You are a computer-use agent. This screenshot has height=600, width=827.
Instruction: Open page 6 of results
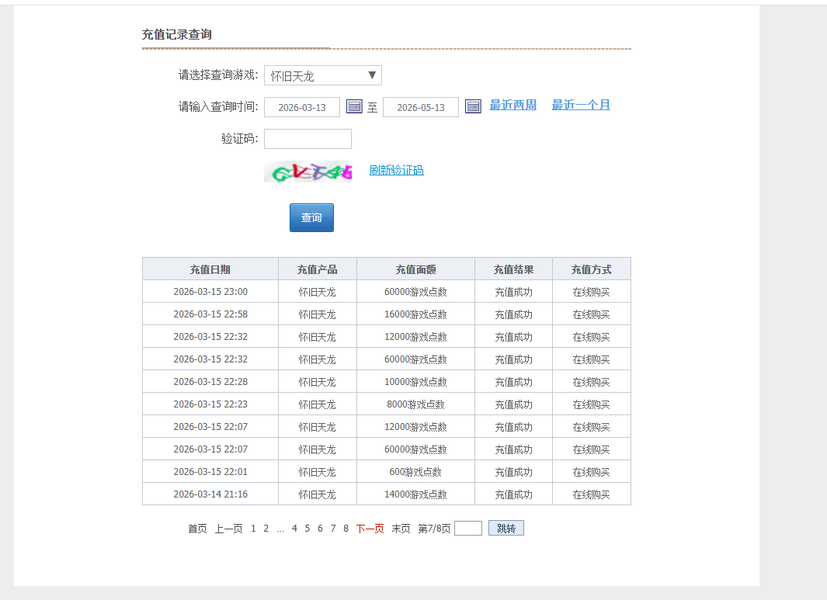click(320, 528)
